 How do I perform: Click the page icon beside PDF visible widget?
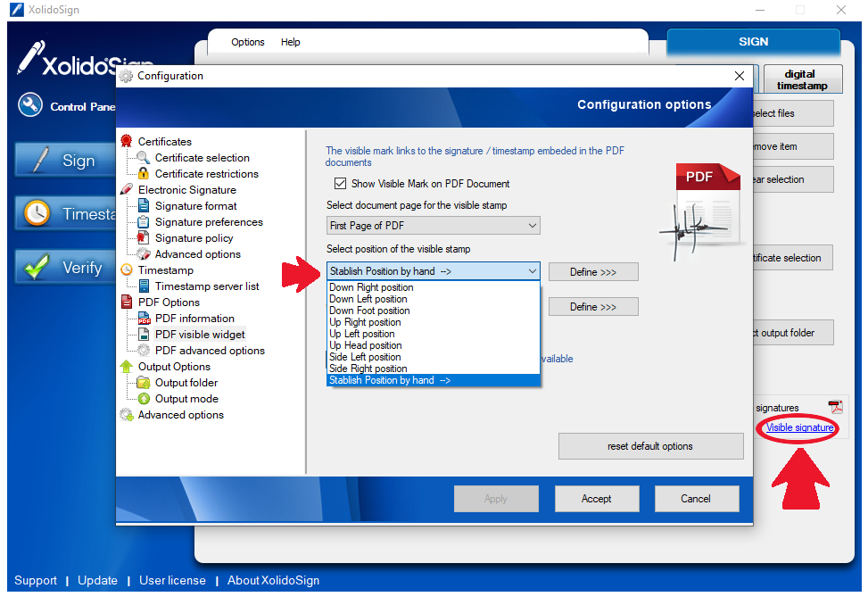pyautogui.click(x=144, y=334)
